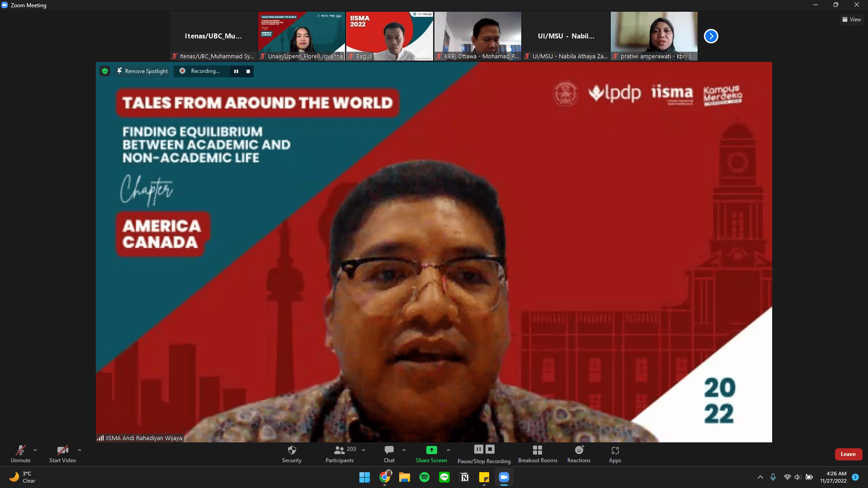Open Zoom Apps
The width and height of the screenshot is (868, 488).
(615, 454)
